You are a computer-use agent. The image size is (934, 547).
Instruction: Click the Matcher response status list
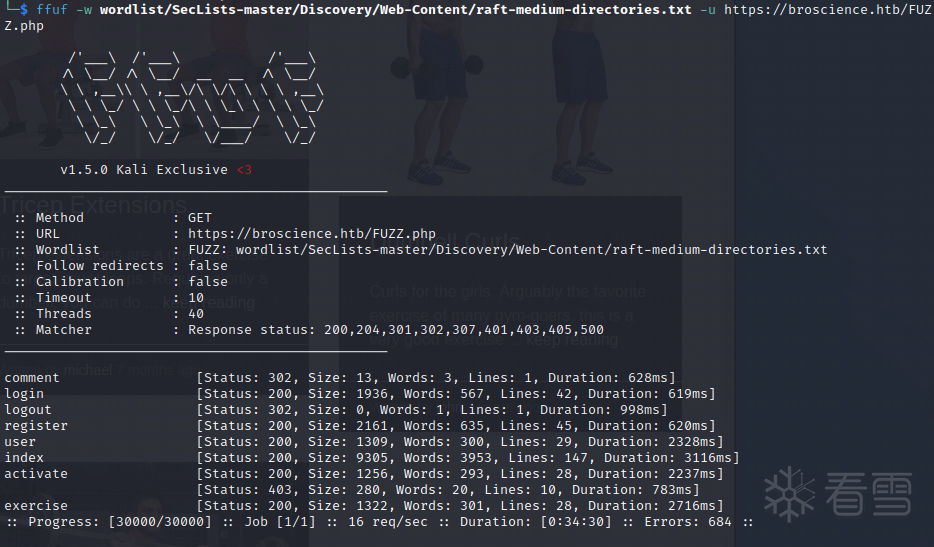[x=396, y=330]
